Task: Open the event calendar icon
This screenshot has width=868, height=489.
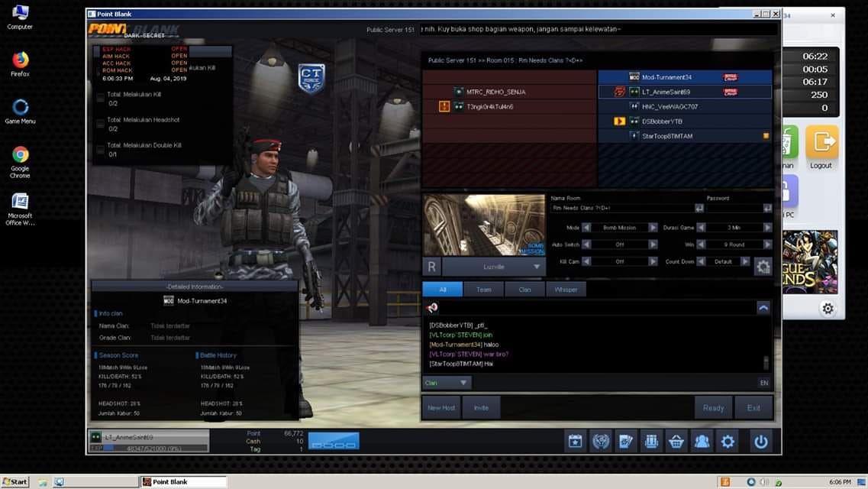Action: [x=575, y=442]
